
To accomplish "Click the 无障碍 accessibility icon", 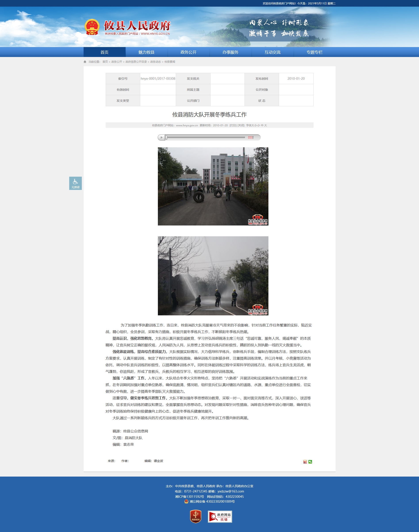I will [x=75, y=183].
